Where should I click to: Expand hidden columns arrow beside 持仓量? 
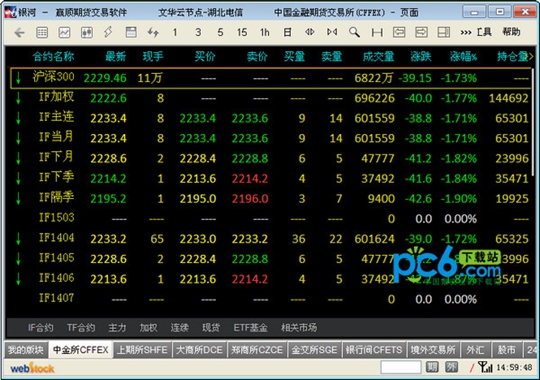[531, 56]
